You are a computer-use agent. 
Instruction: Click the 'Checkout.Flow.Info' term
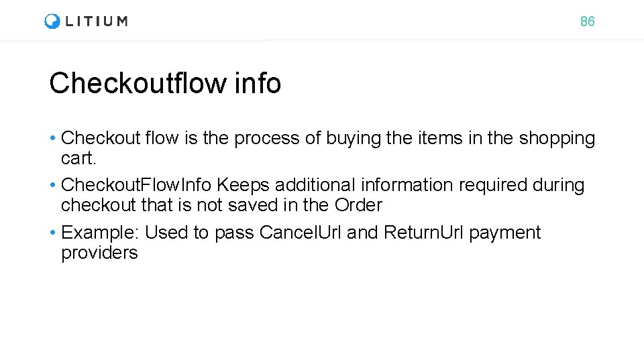pos(136,185)
